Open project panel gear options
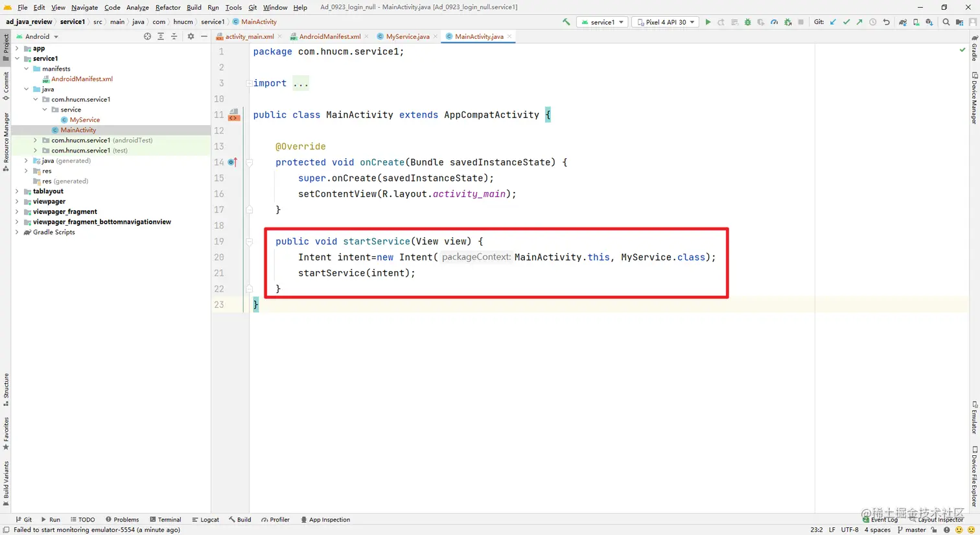Viewport: 980px width, 535px height. (x=191, y=36)
